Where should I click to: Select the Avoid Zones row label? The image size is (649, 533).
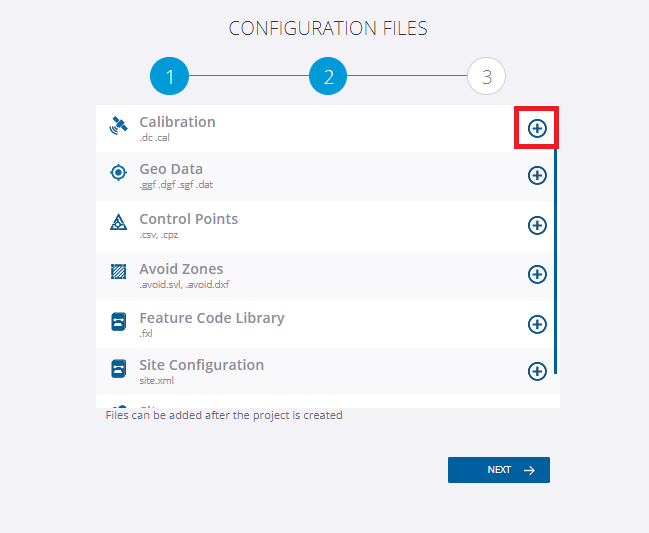coord(181,269)
